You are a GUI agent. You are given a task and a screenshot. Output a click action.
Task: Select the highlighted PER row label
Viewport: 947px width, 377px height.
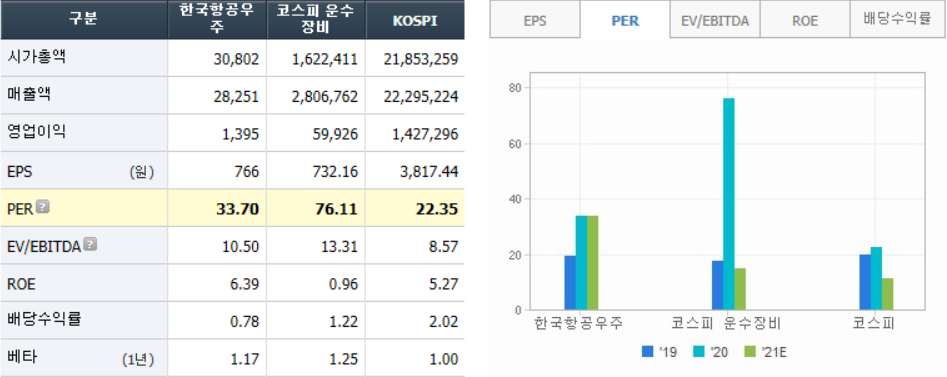20,209
